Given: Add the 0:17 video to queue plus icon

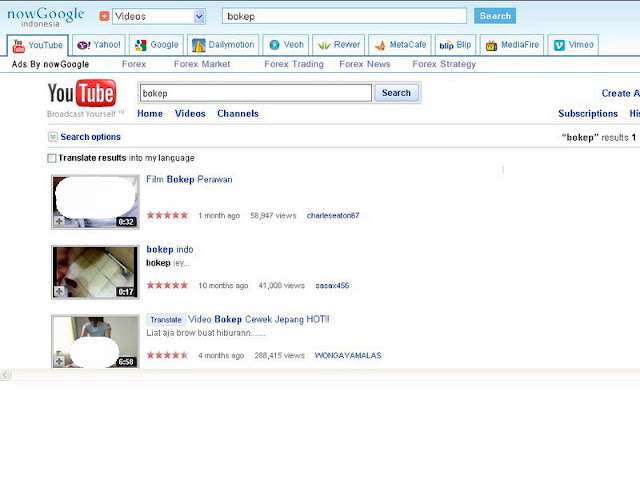Looking at the screenshot, I should 59,291.
